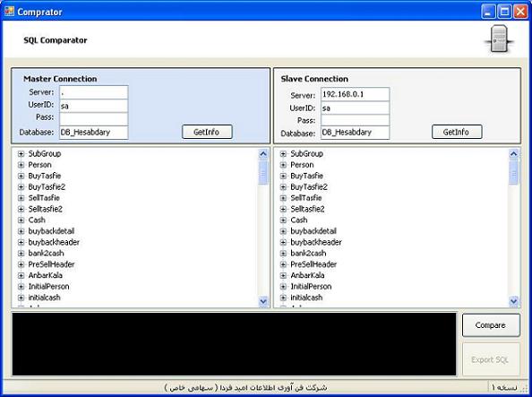Focus Slave Connection UserID field
The width and height of the screenshot is (532, 397).
pyautogui.click(x=355, y=108)
